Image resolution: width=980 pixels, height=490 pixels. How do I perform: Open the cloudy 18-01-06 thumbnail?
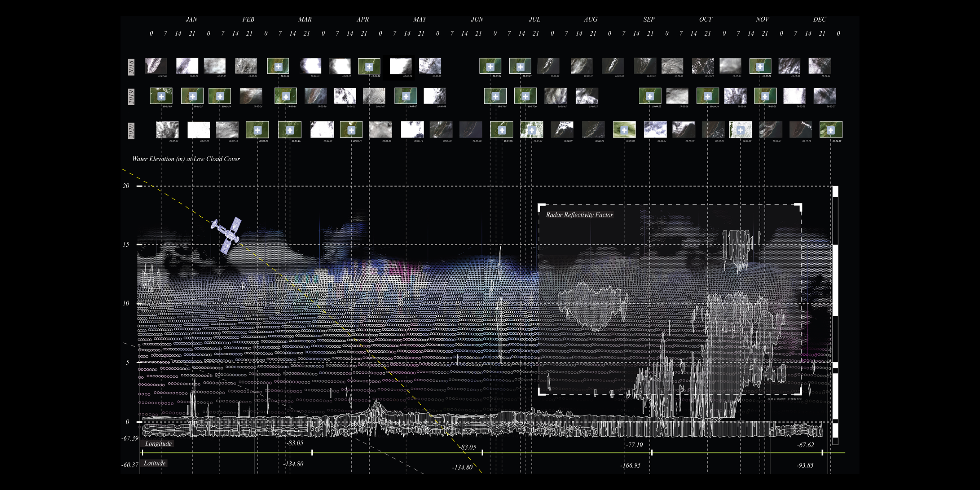coord(156,66)
